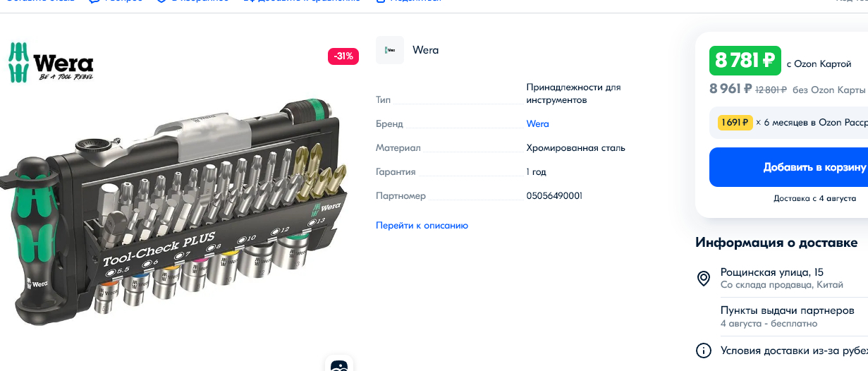Click the green 8 781 ₽ price
868x371 pixels.
[745, 61]
